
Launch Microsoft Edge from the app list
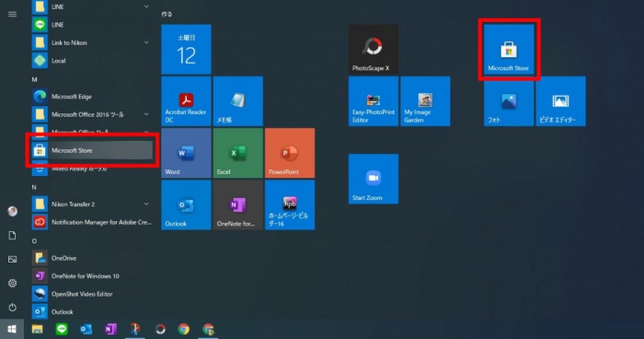pyautogui.click(x=92, y=97)
